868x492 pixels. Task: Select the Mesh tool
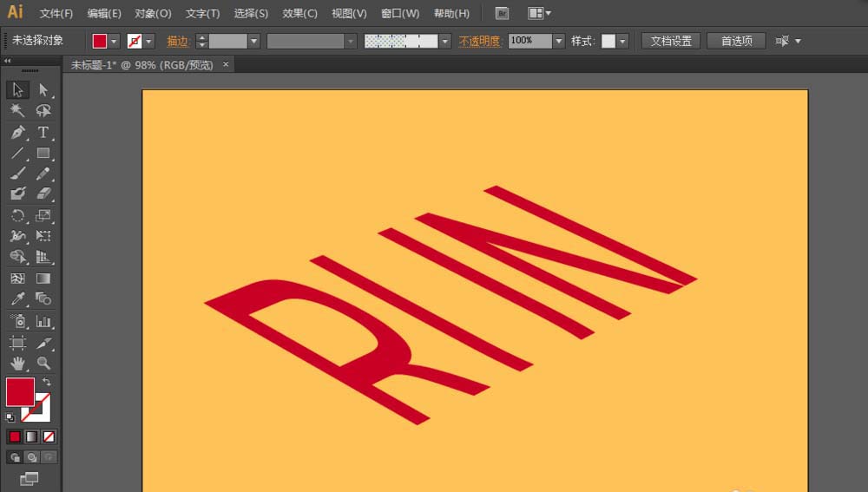click(x=17, y=279)
